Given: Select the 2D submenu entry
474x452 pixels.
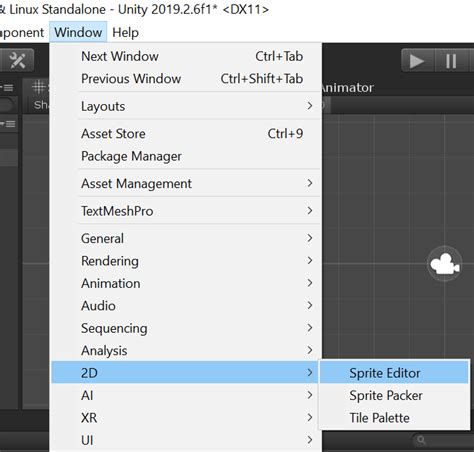Looking at the screenshot, I should [186, 373].
